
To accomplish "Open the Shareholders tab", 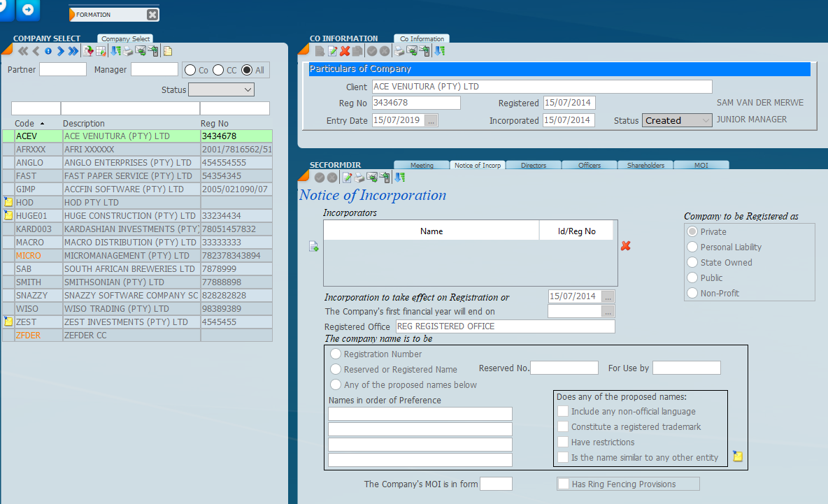I will [x=645, y=166].
